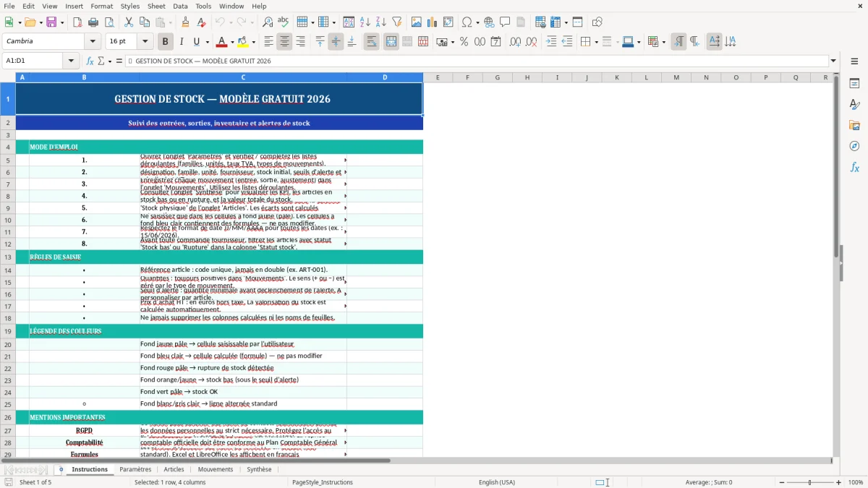Sort ascending A to Z
868x488 pixels.
pyautogui.click(x=365, y=22)
